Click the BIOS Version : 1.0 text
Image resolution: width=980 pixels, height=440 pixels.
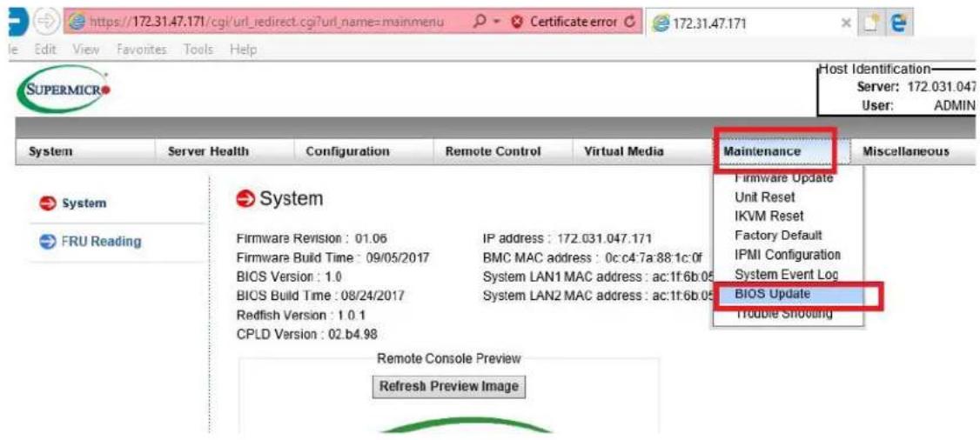(289, 277)
